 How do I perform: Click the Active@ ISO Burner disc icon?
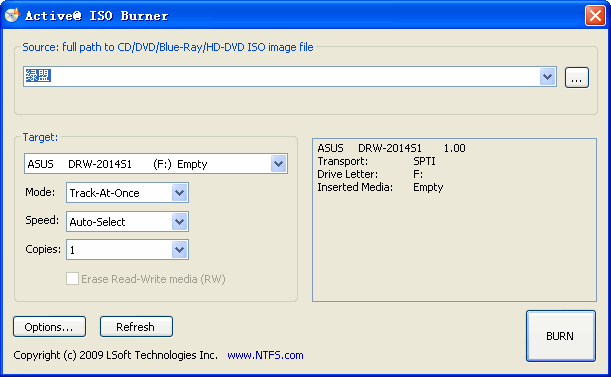tap(12, 15)
